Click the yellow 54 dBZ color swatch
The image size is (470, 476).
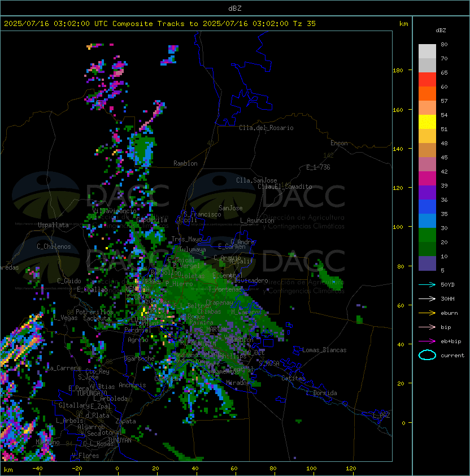427,122
